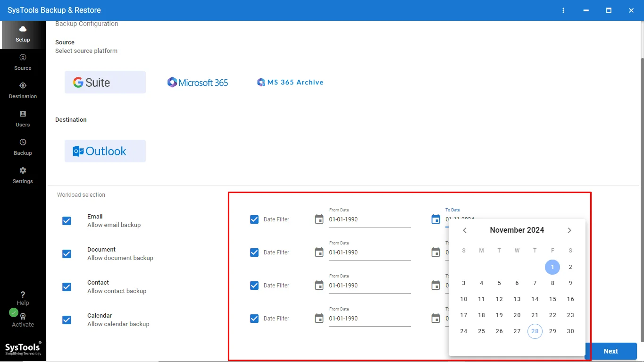644x362 pixels.
Task: Select MS 365 Archive source platform
Action: pos(290,82)
